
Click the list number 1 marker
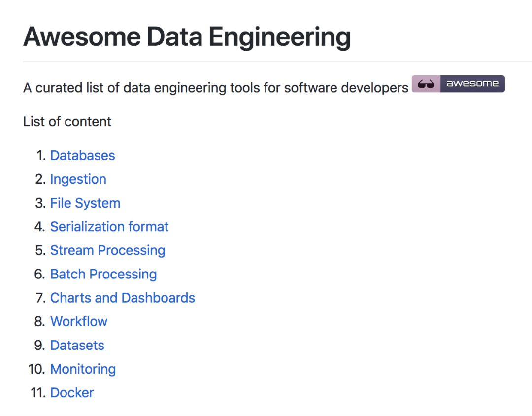[40, 156]
